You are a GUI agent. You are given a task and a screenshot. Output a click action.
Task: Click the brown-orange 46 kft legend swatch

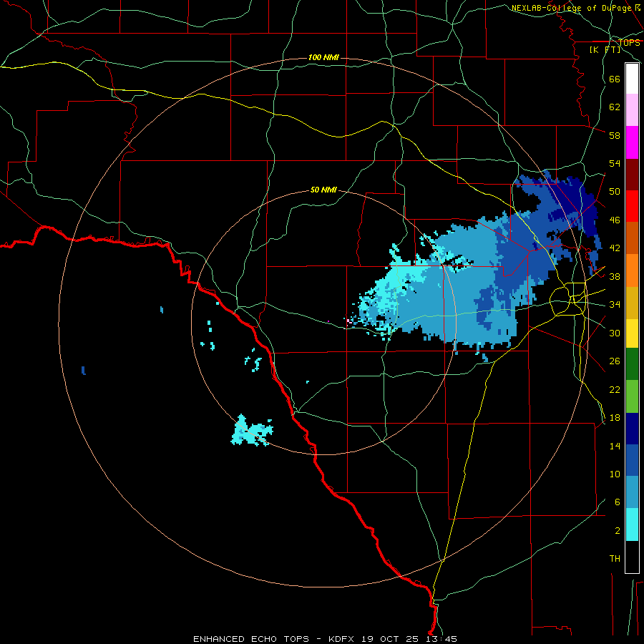632,238
